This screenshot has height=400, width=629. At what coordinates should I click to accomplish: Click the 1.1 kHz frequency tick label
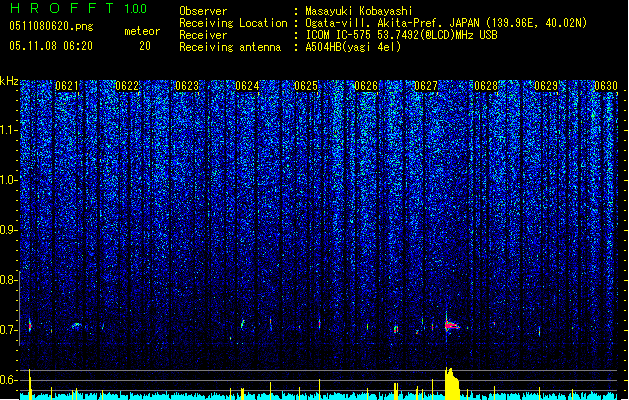coord(9,130)
